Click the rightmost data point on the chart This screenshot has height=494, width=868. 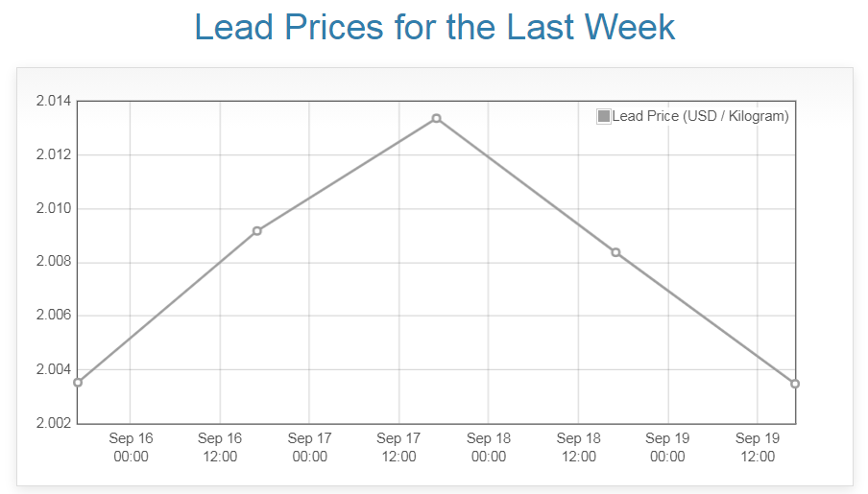tap(795, 384)
